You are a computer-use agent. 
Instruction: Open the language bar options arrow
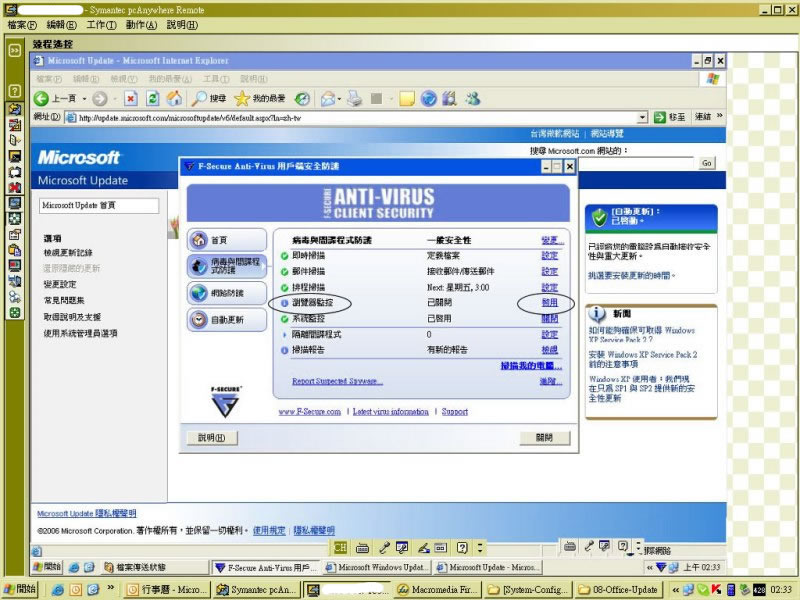[x=480, y=548]
